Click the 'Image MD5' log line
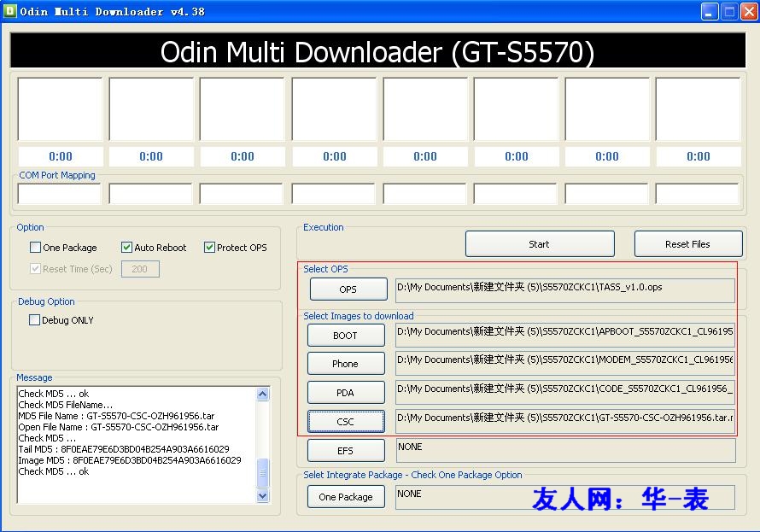Image resolution: width=760 pixels, height=532 pixels. (130, 460)
